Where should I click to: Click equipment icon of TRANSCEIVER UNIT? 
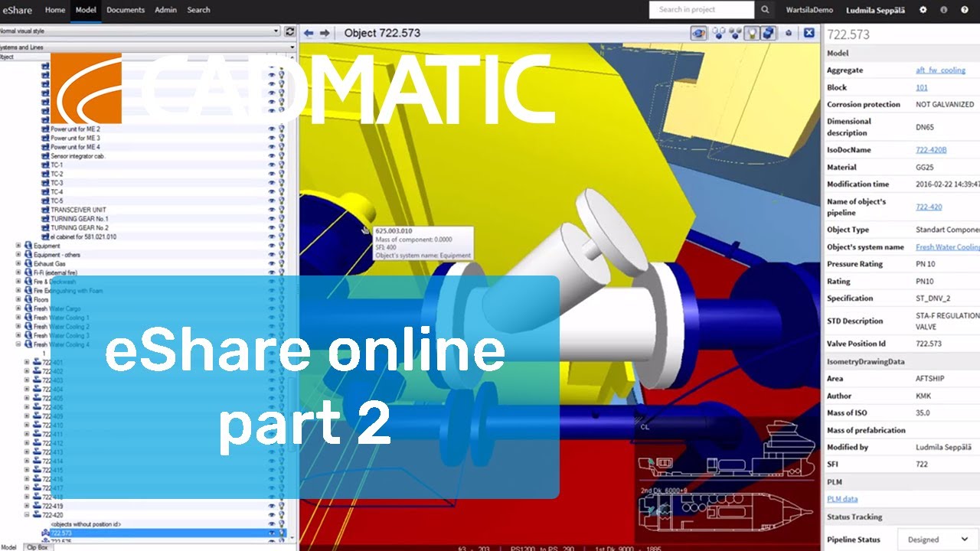pos(45,210)
